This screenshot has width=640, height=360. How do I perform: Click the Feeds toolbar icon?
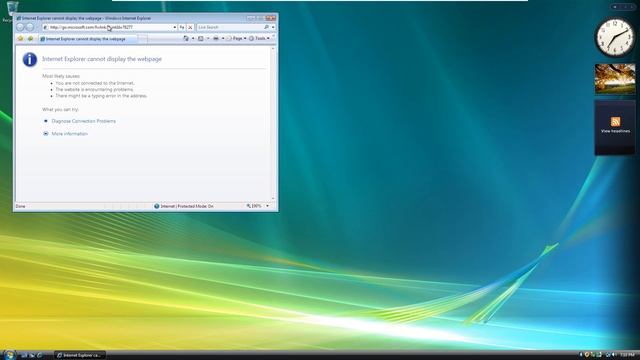[x=201, y=38]
